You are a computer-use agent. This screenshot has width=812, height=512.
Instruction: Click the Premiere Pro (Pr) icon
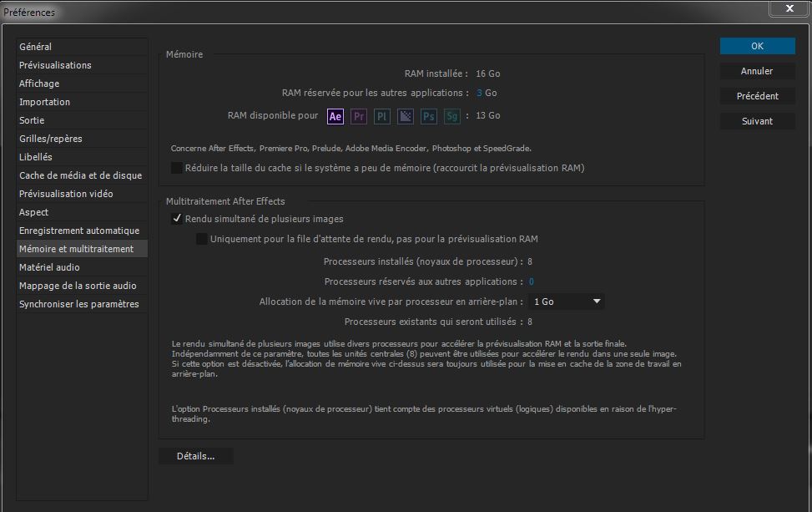[x=358, y=116]
